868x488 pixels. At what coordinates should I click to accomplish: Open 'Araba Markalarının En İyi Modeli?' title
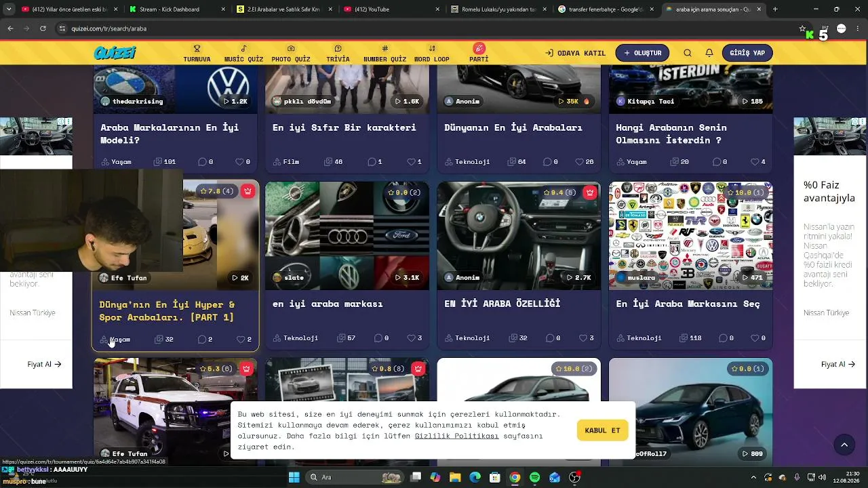point(170,134)
